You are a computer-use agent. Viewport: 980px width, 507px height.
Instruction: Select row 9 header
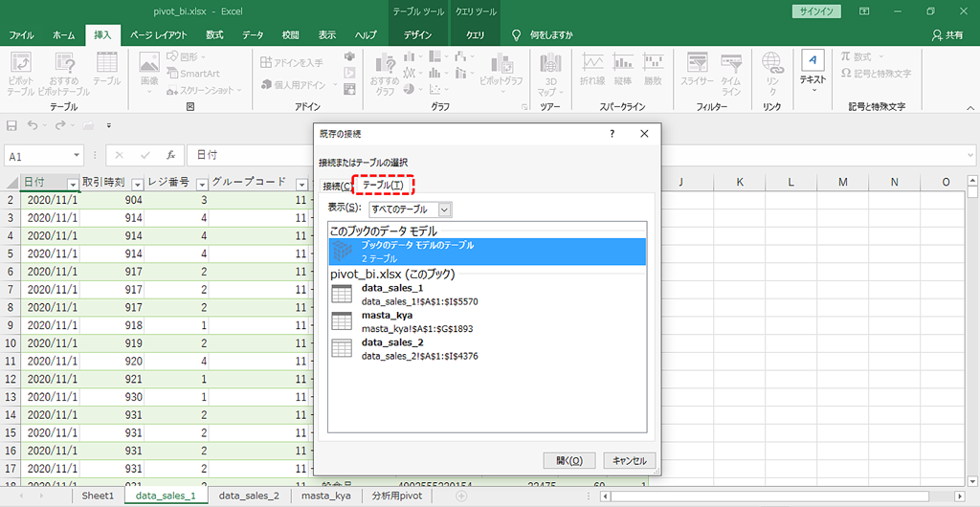click(10, 325)
